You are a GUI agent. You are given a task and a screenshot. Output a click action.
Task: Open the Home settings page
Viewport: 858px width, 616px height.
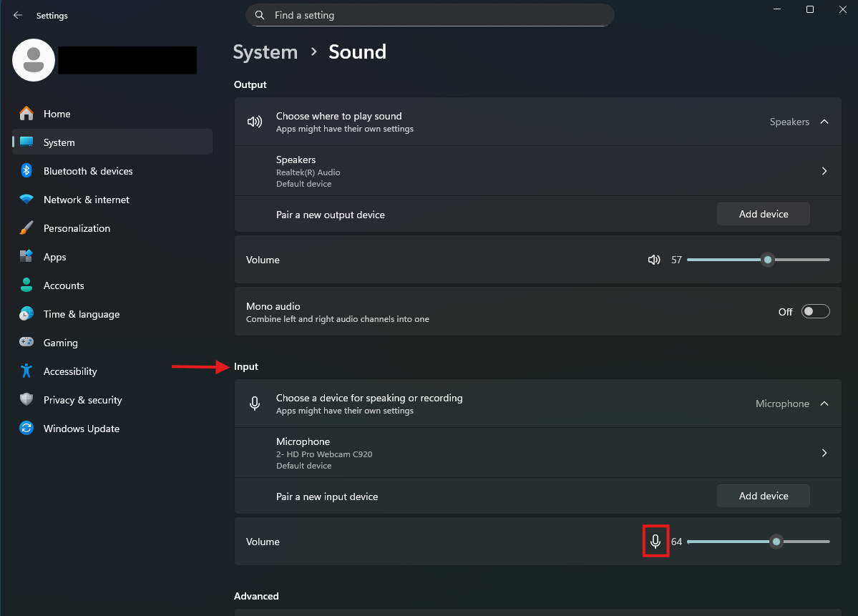click(x=112, y=114)
